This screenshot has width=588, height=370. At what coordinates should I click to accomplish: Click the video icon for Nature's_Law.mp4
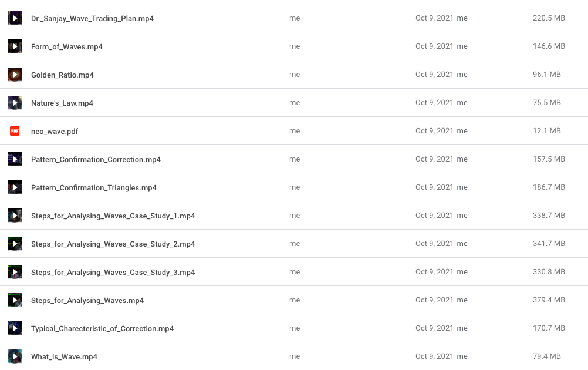click(15, 103)
